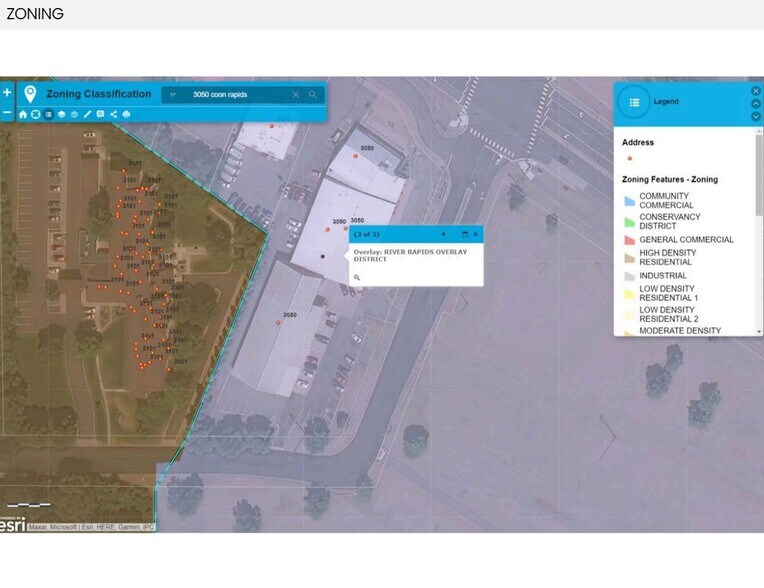Click the zoom in plus button

tap(7, 92)
